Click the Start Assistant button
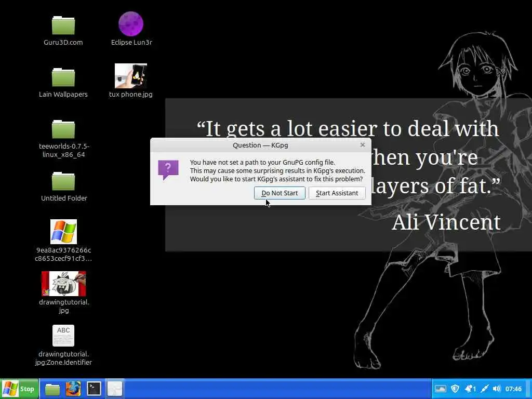 [337, 193]
